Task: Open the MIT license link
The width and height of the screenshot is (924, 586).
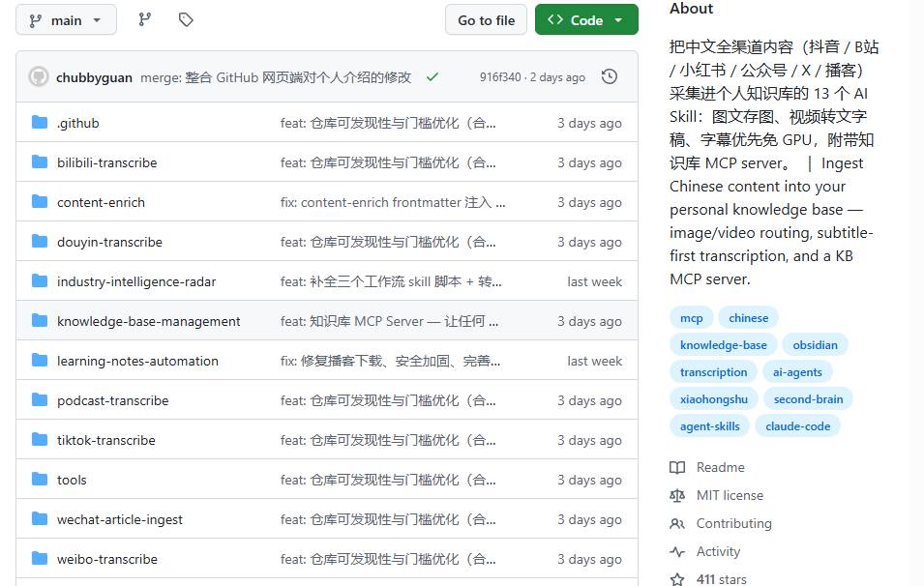Action: [x=730, y=496]
